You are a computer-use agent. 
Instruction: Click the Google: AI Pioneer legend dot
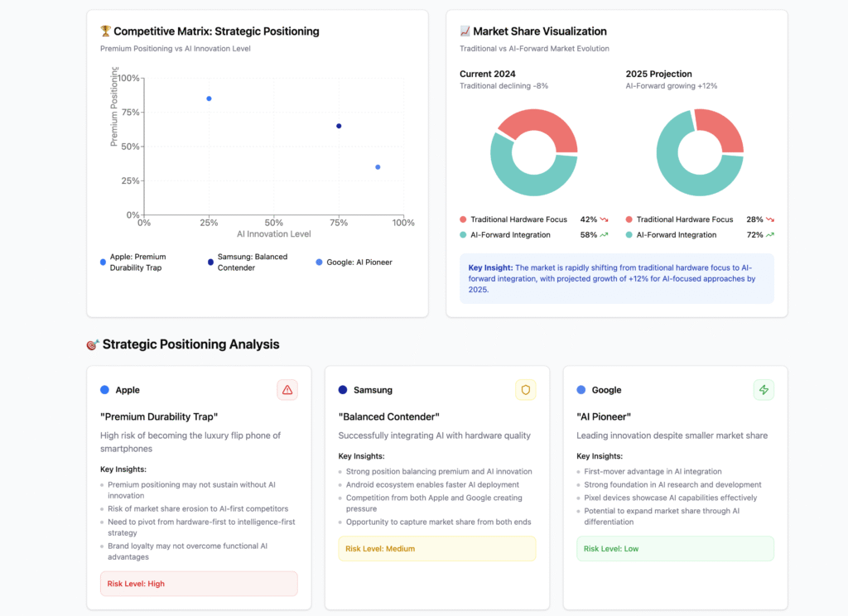319,262
